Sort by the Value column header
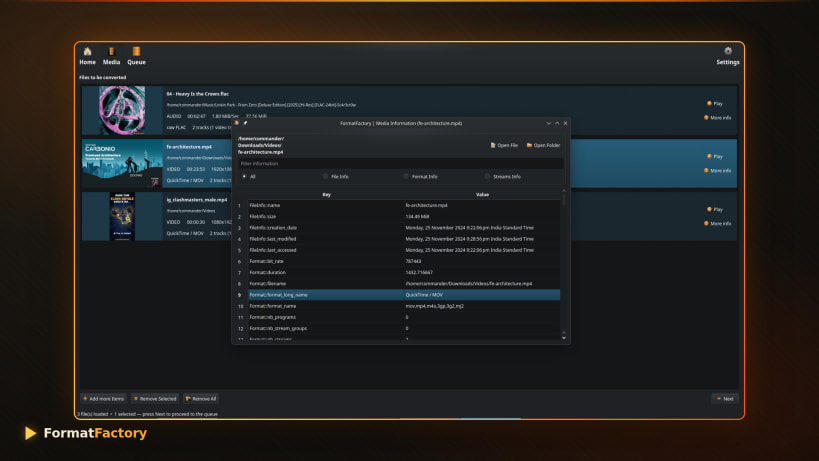 coord(482,194)
